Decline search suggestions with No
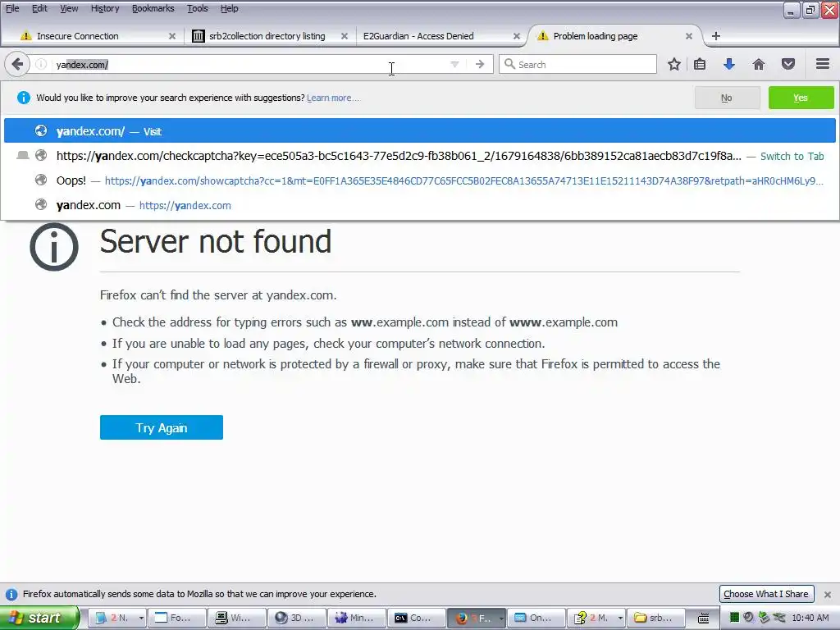The image size is (840, 630). tap(727, 98)
